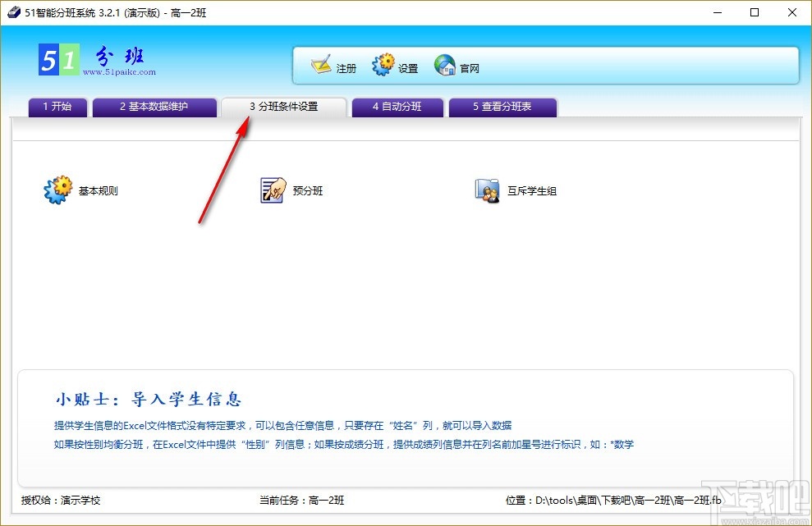Open the 注册 registration tool
The width and height of the screenshot is (812, 526).
coord(333,66)
